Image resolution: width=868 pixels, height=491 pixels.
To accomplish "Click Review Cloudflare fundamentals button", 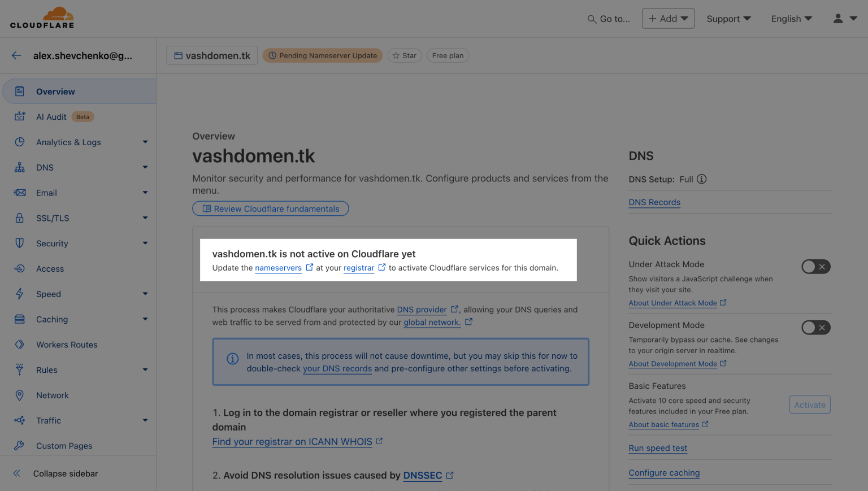I will [x=271, y=209].
